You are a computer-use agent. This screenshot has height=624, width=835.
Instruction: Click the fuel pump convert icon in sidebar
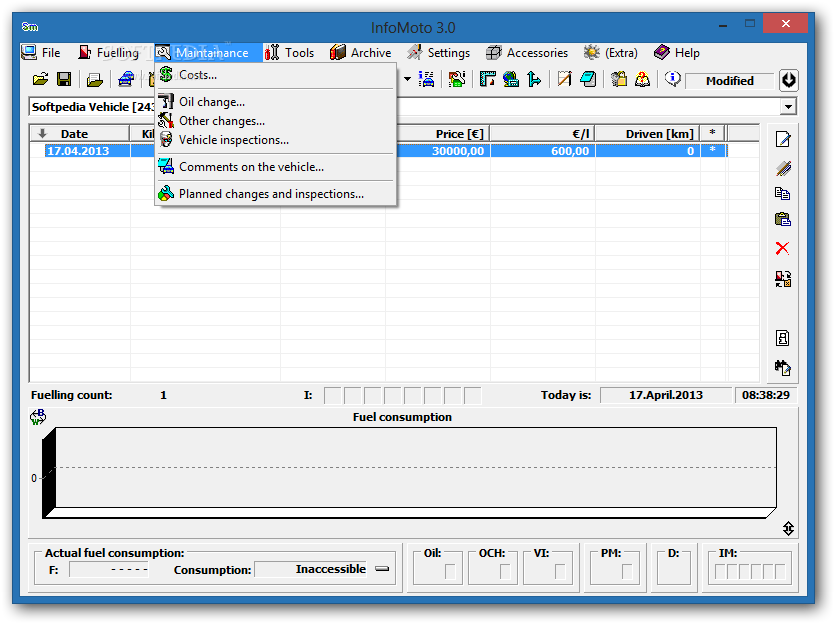tap(782, 278)
